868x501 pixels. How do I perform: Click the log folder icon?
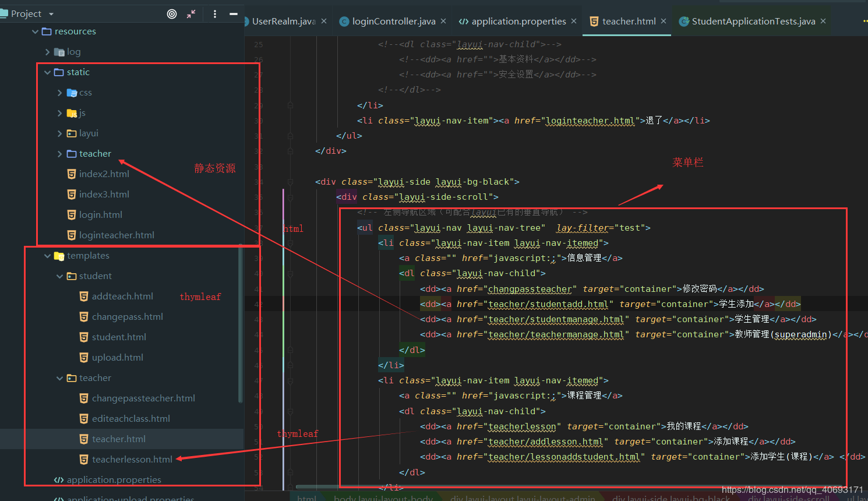click(59, 52)
